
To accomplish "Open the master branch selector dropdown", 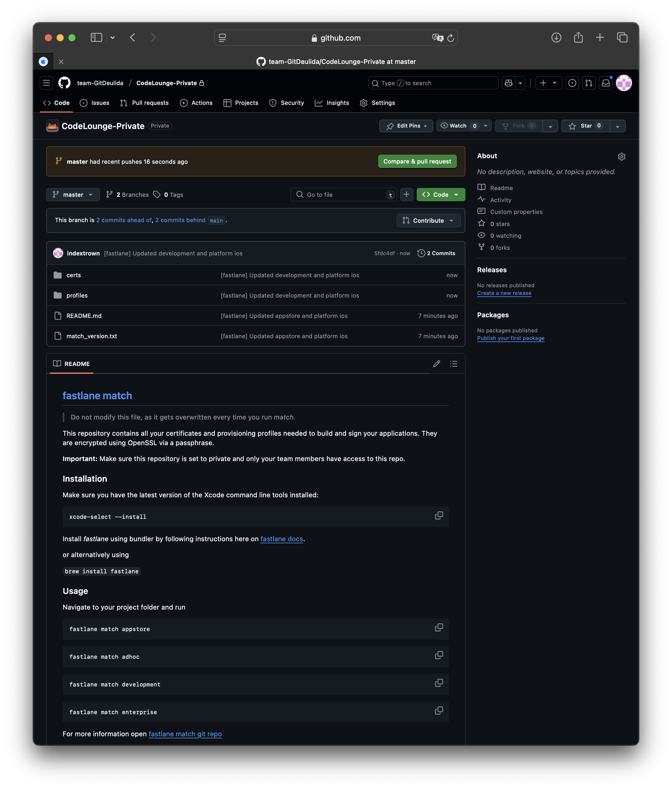I will click(x=73, y=194).
